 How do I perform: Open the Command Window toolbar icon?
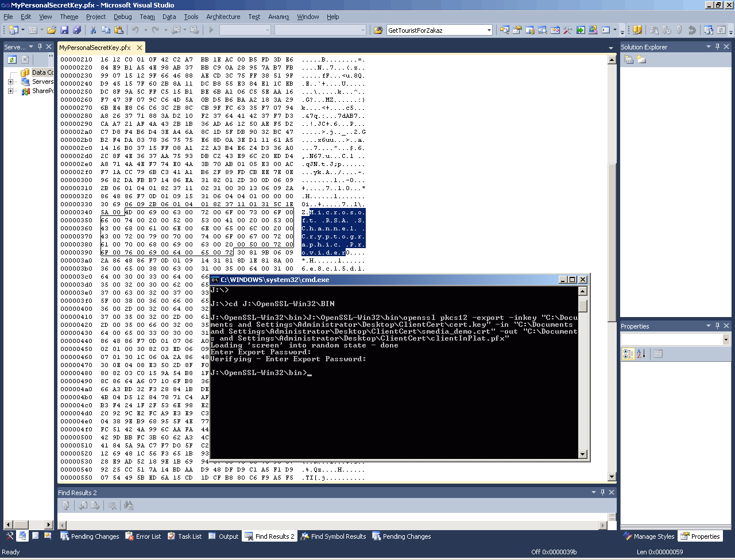tap(606, 30)
